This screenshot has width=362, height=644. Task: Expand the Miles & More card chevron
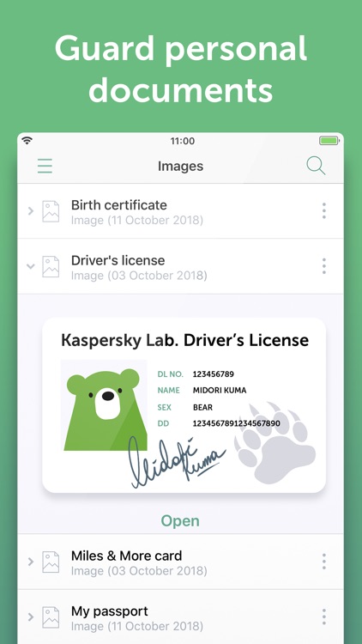(30, 562)
